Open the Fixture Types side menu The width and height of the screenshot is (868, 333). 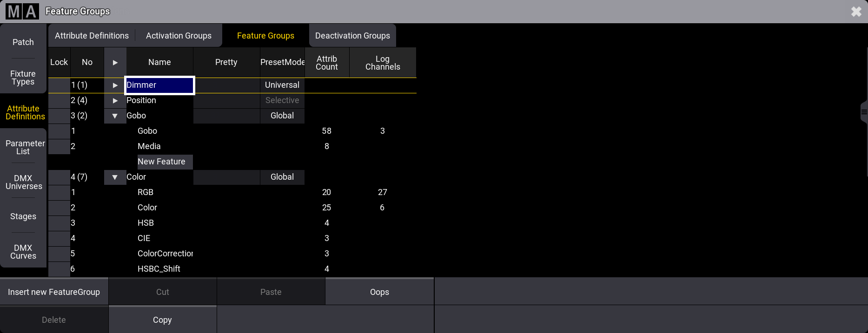point(23,78)
